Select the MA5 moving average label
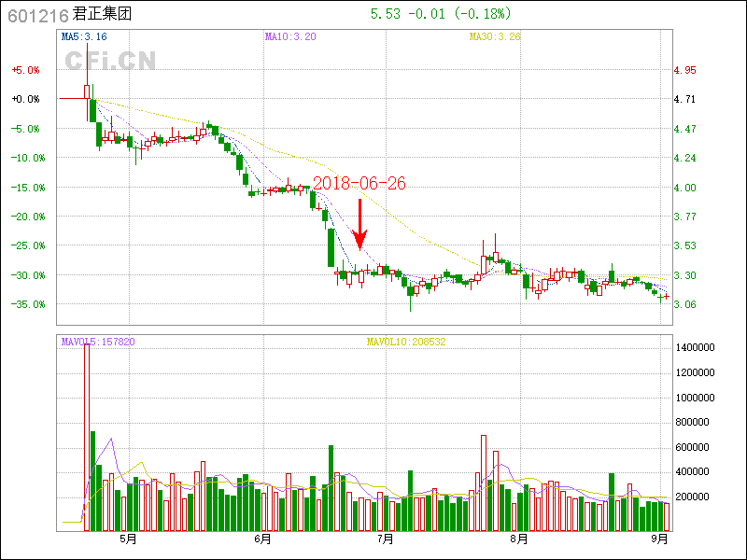Screen dimensions: 747x560 point(84,36)
